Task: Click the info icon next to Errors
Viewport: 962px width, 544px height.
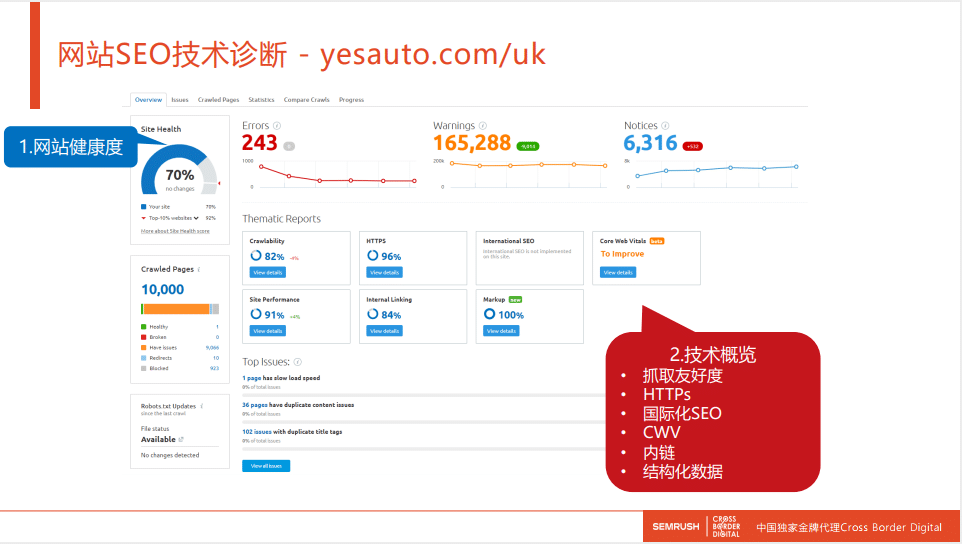Action: pos(277,126)
